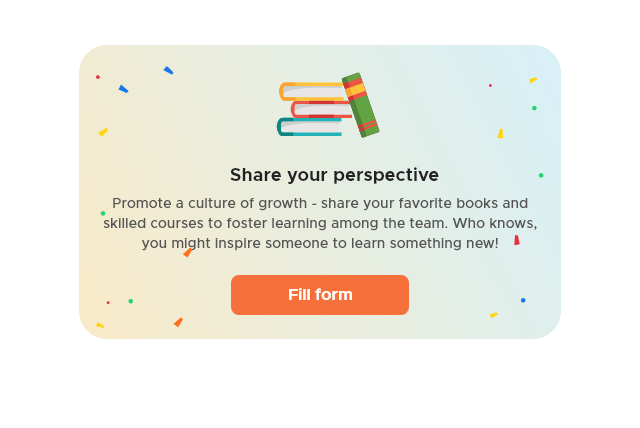Click red dot in the top-left corner
Viewport: 640px width, 428px height.
coord(98,77)
